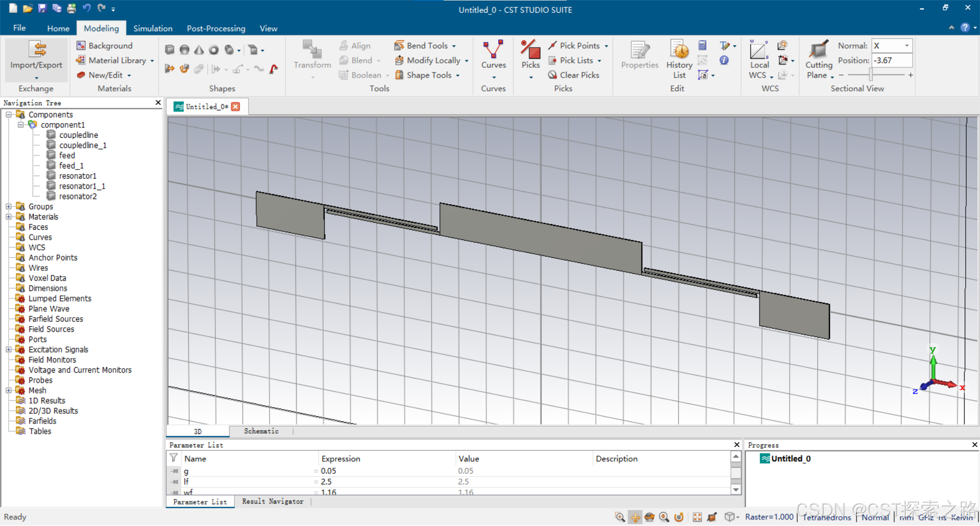Collapse the Components tree node
Viewport: 980px width, 526px height.
coord(9,114)
